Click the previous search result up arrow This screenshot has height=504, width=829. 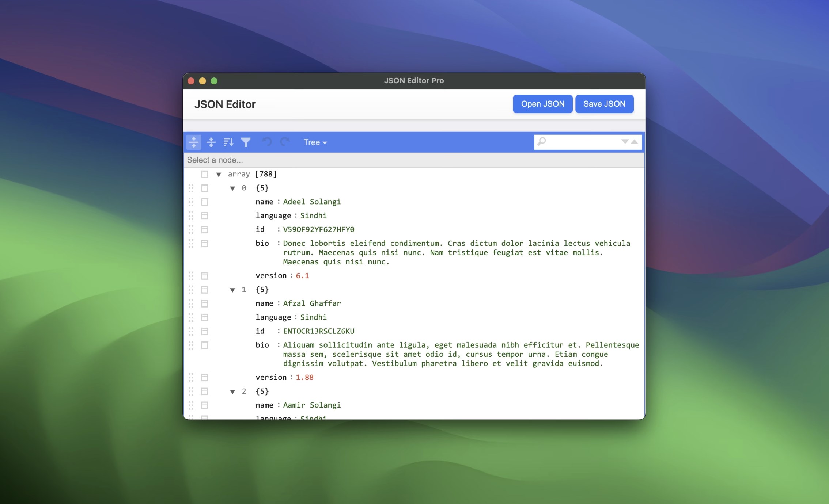(x=633, y=142)
